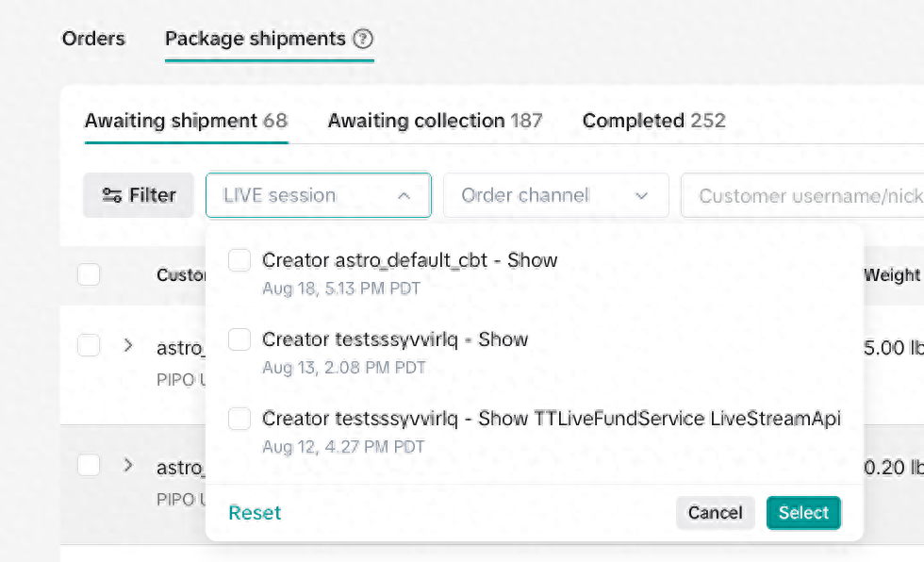
Task: Click the text 'Creator astro_default_cbt - Show'
Action: click(x=409, y=260)
